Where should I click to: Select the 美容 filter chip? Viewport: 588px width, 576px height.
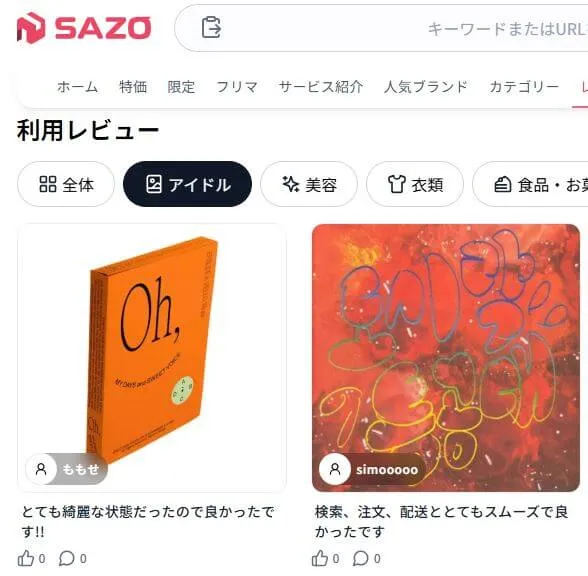(309, 184)
